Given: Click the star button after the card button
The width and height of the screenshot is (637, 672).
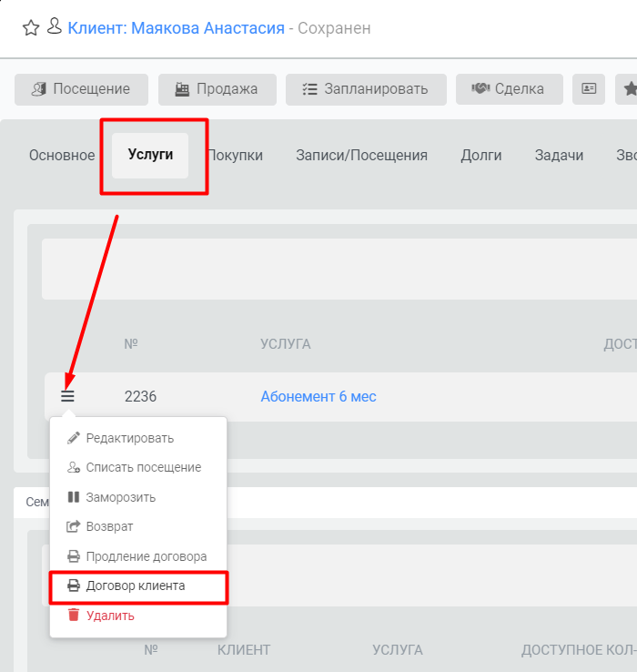Looking at the screenshot, I should [x=627, y=89].
